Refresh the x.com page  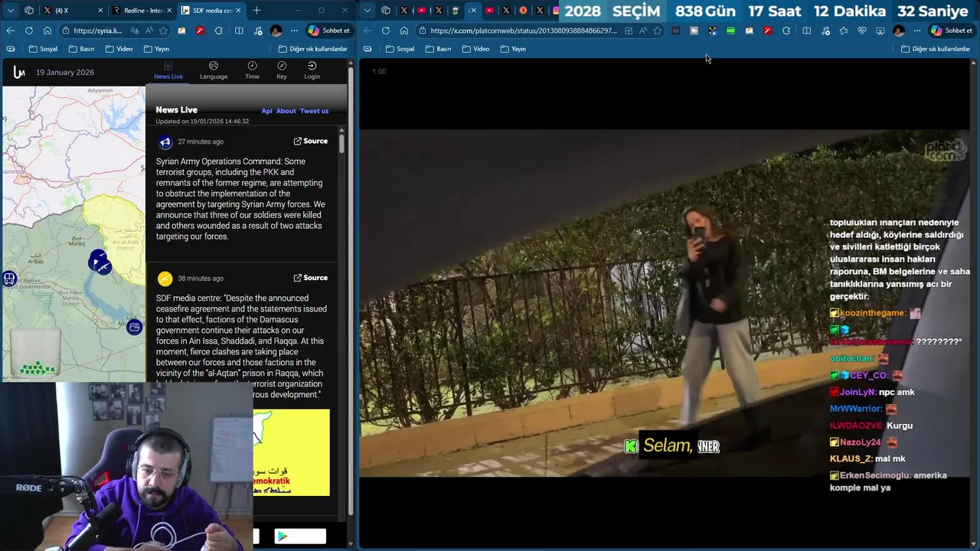386,31
